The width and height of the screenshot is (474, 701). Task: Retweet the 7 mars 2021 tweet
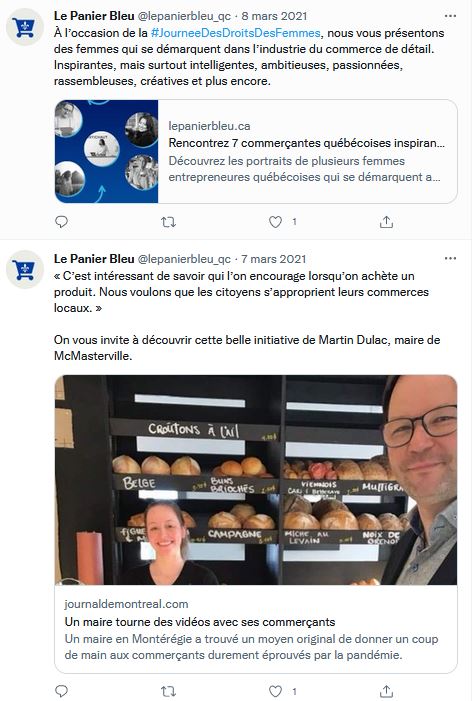(x=168, y=691)
